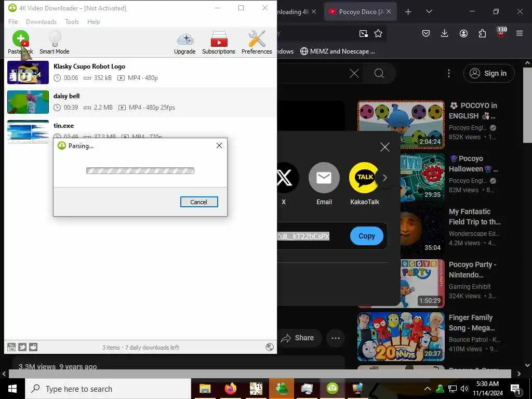The image size is (532, 399).
Task: Open the Tools menu
Action: tap(72, 22)
